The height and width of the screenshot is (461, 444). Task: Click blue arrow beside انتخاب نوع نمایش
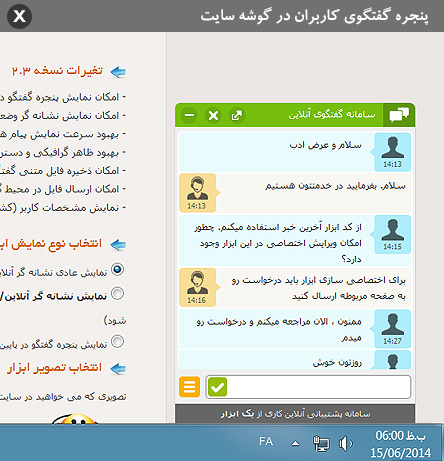(118, 245)
